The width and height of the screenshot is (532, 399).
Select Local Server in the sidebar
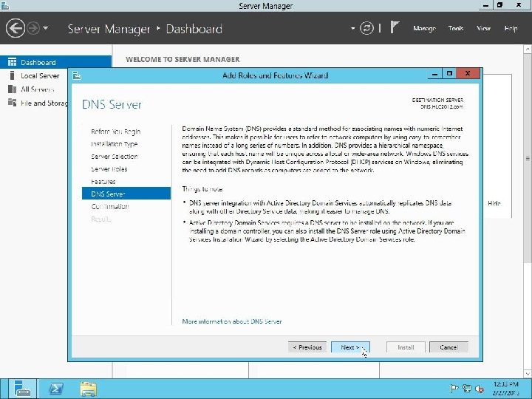tap(40, 75)
